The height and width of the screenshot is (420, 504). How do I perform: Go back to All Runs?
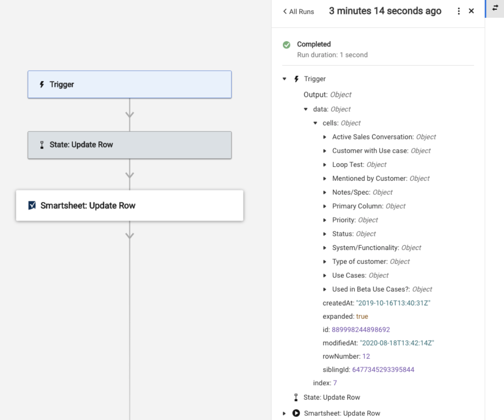(x=298, y=12)
